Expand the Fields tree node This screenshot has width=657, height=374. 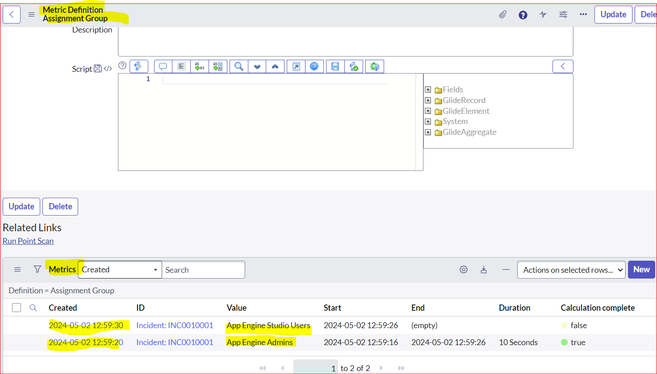pos(428,89)
